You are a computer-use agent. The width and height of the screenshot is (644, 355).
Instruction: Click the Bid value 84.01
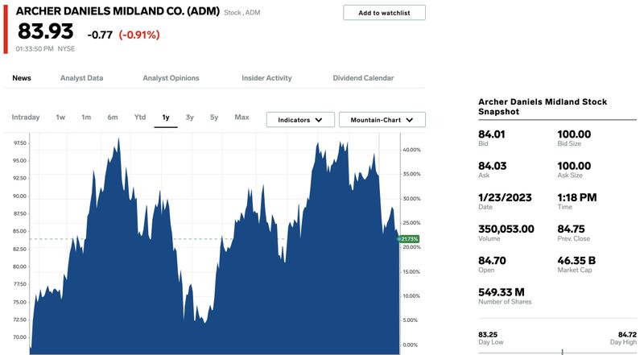pos(492,134)
